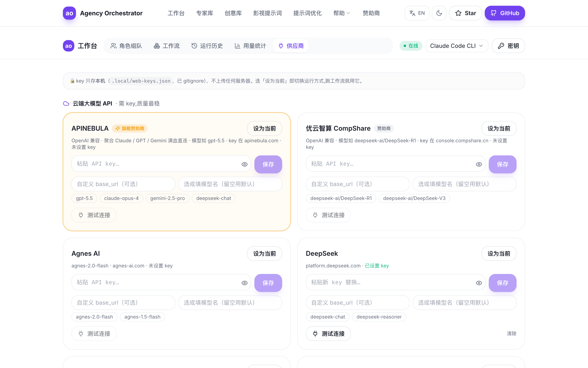Expand the 帮助 dropdown menu

coord(342,13)
